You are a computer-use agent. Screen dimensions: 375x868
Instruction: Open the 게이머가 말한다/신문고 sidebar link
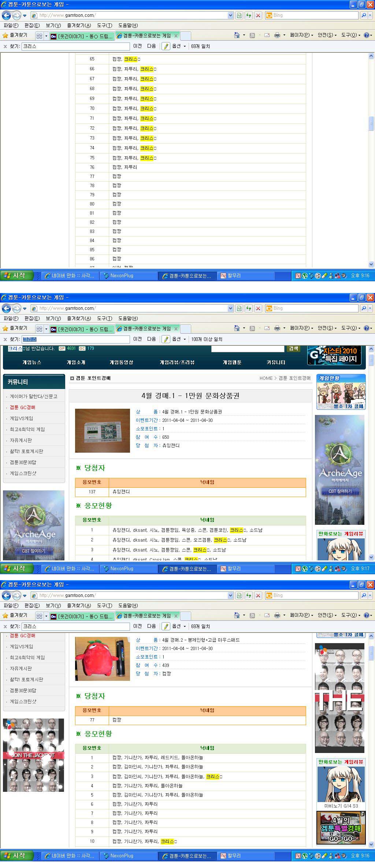click(33, 396)
